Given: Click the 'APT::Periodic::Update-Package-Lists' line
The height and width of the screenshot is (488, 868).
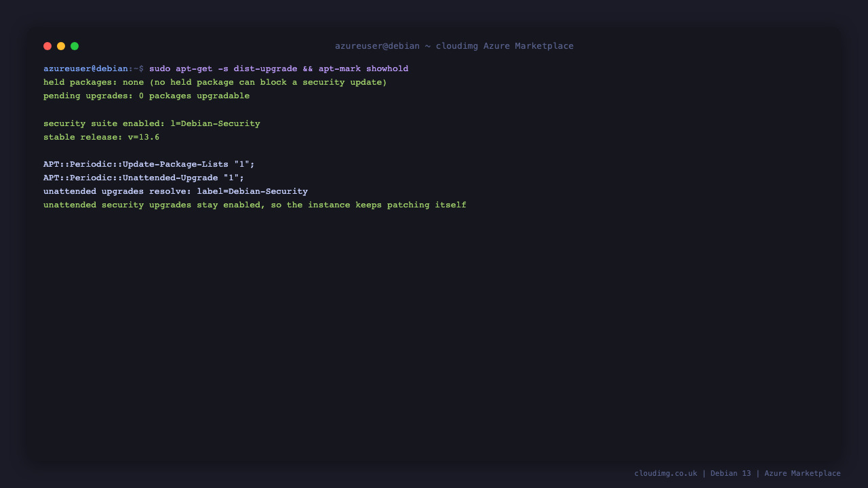Looking at the screenshot, I should tap(149, 165).
